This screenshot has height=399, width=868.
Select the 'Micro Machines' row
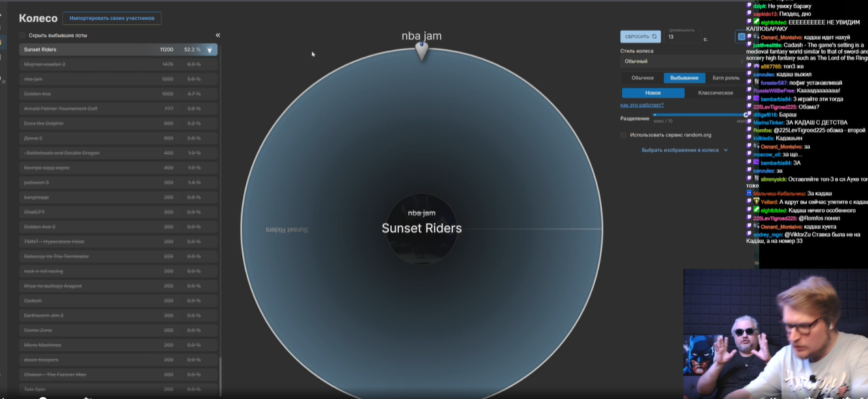click(118, 344)
